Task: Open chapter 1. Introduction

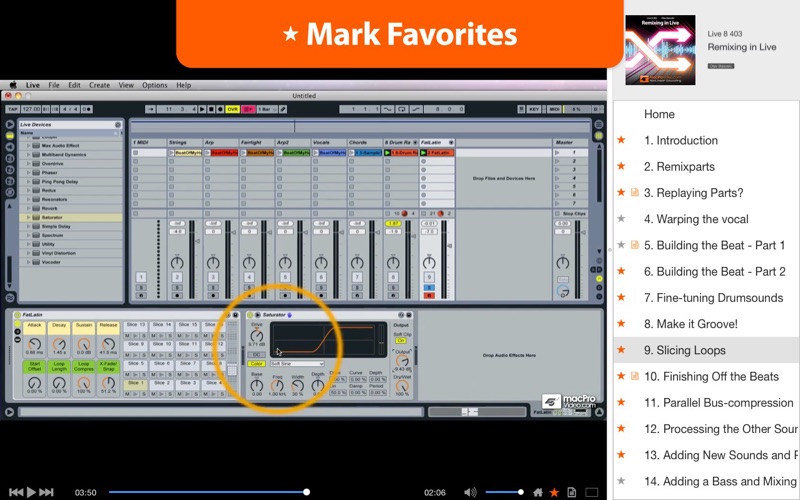Action: click(681, 140)
